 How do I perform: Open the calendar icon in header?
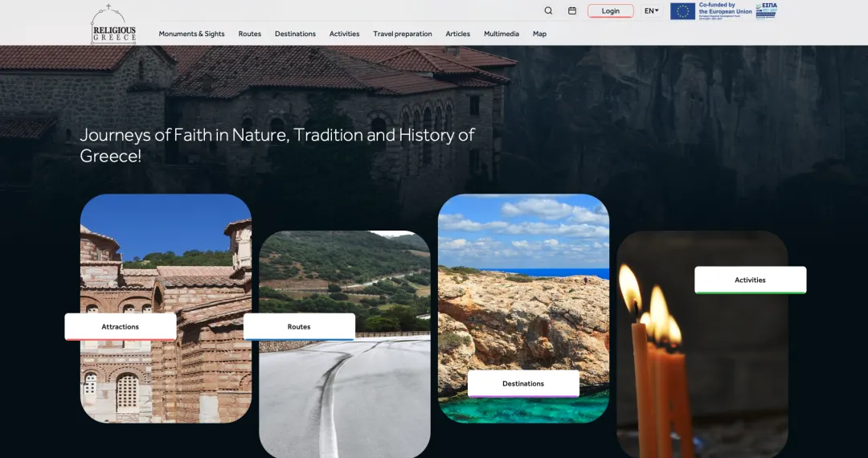572,11
